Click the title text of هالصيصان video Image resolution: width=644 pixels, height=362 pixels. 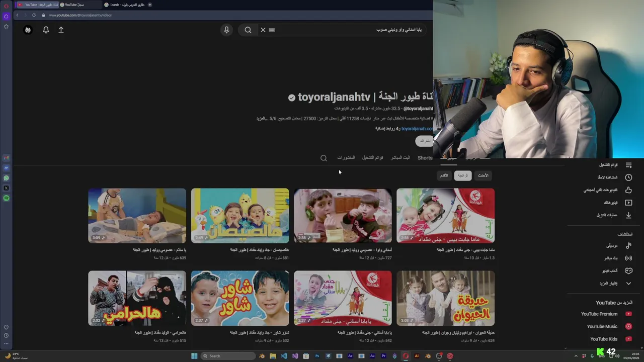point(260,250)
